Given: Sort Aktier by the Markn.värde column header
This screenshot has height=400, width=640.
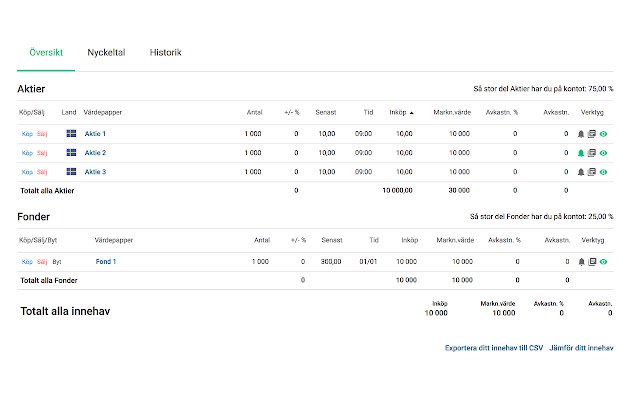Looking at the screenshot, I should pyautogui.click(x=452, y=112).
